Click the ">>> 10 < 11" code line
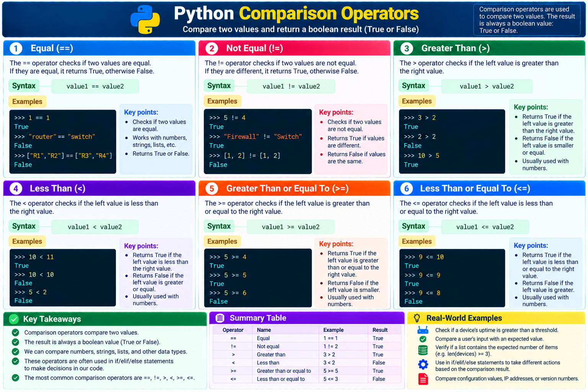Screen dimensions: 588x392 [x=34, y=257]
